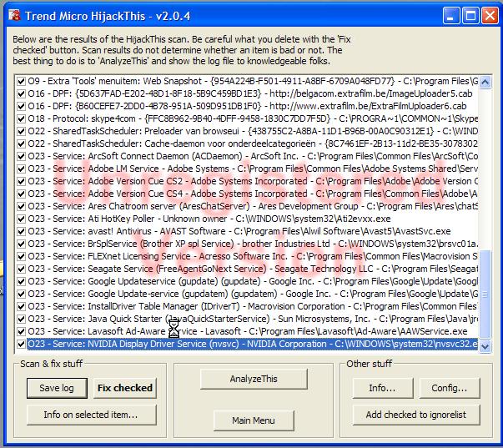Image resolution: width=503 pixels, height=448 pixels.
Task: Return to the Main Menu
Action: [254, 420]
